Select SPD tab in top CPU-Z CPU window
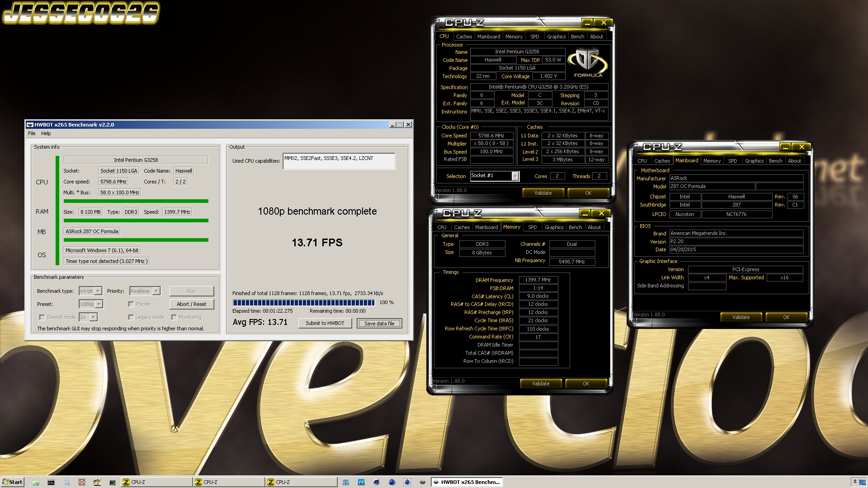This screenshot has height=488, width=868. click(534, 37)
